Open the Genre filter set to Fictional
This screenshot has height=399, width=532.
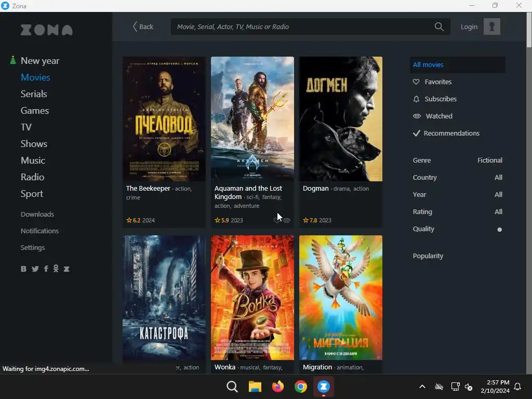click(x=457, y=160)
